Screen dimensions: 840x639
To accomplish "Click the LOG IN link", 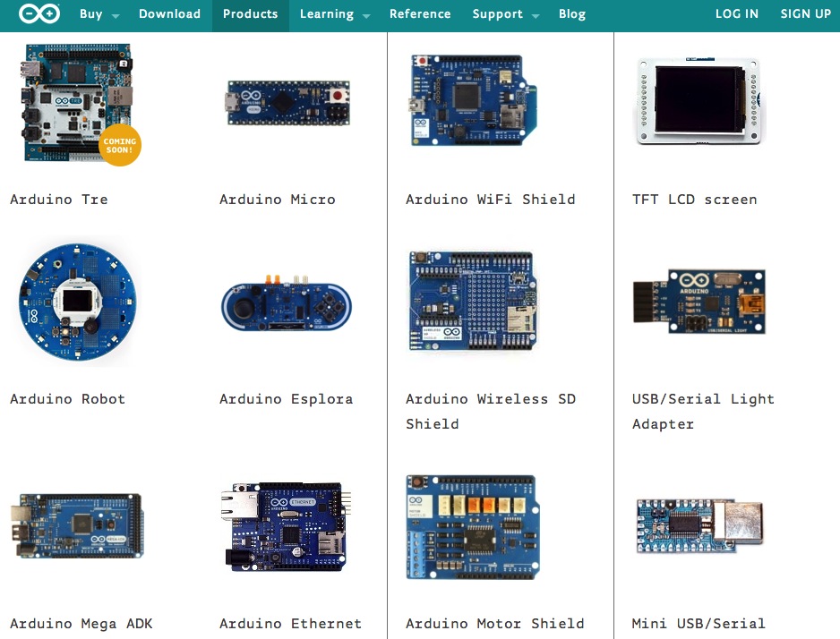I will [736, 14].
